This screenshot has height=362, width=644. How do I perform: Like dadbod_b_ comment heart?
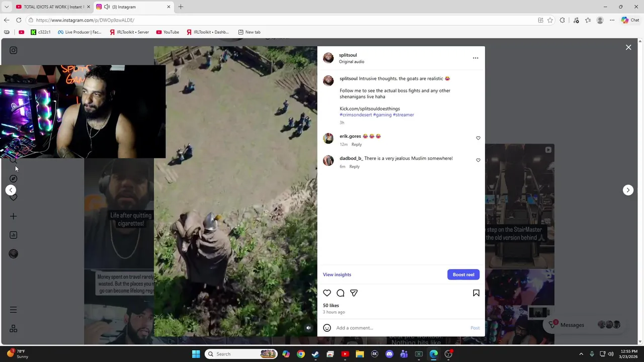tap(478, 160)
